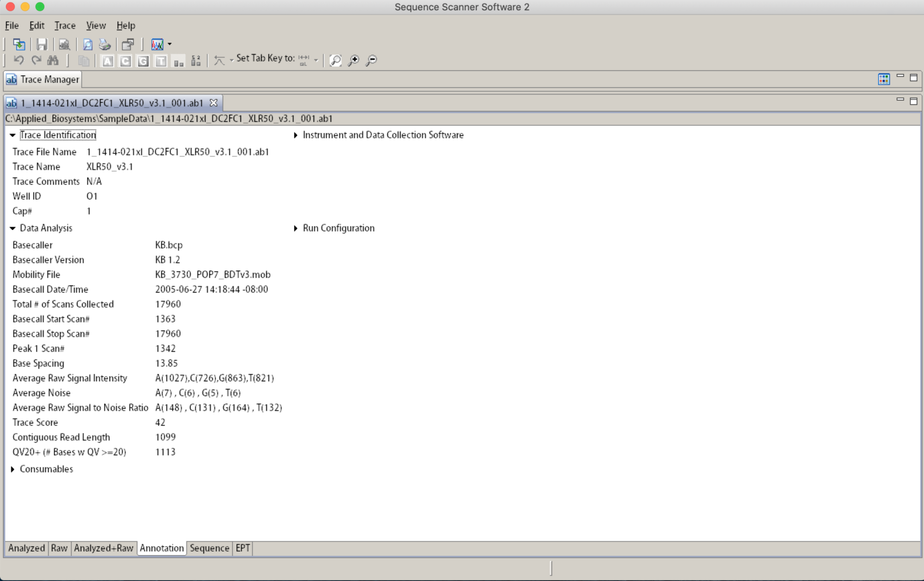
Task: Click the Redo arrow icon
Action: [x=36, y=60]
